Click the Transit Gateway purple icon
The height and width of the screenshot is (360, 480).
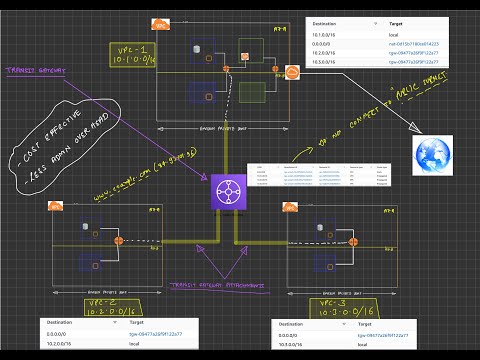[x=229, y=192]
